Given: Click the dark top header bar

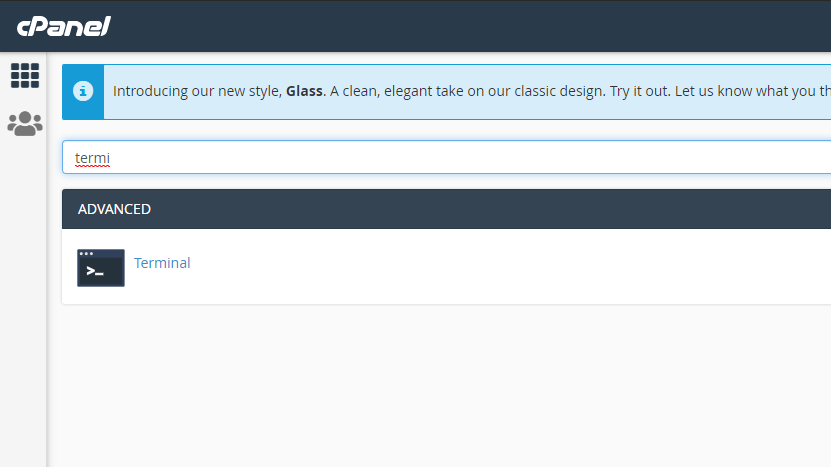Looking at the screenshot, I should pyautogui.click(x=450, y=26).
